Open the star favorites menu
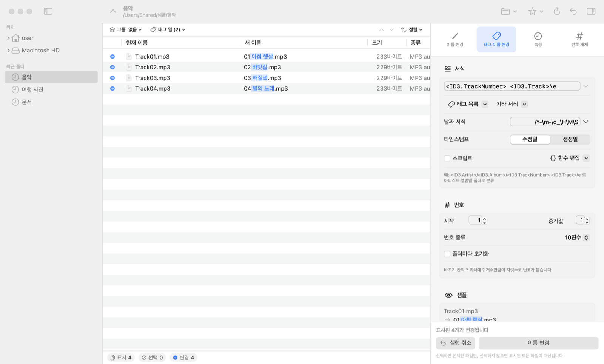Viewport: 604px width, 364px height. tap(536, 11)
